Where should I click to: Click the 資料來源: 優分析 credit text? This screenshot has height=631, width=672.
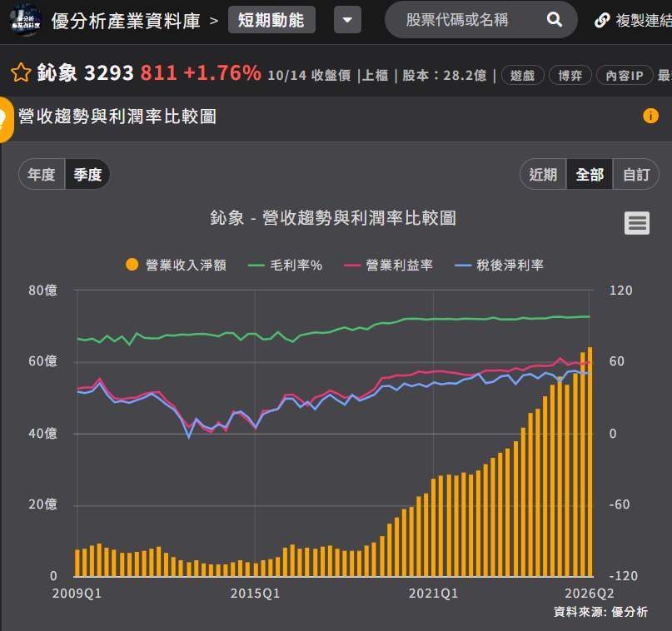[601, 612]
